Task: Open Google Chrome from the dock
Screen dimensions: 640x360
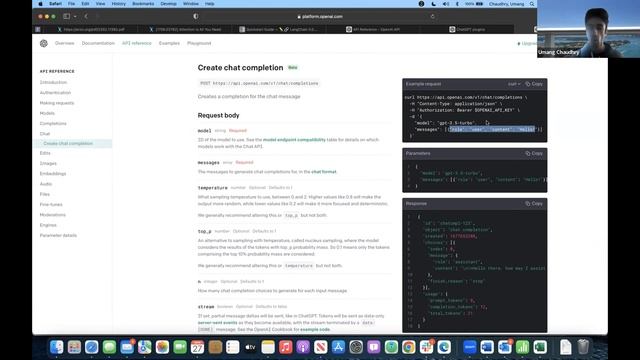Action: pyautogui.click(x=409, y=347)
